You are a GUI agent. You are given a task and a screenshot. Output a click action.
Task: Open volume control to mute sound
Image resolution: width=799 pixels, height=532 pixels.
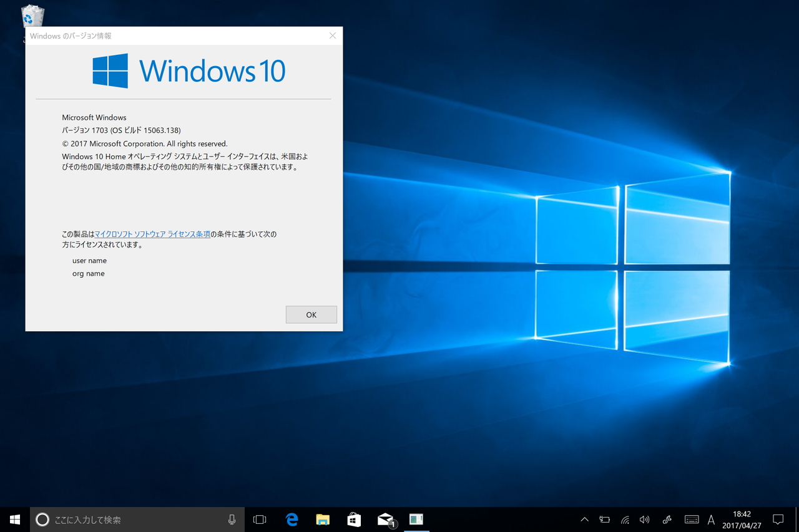click(644, 519)
